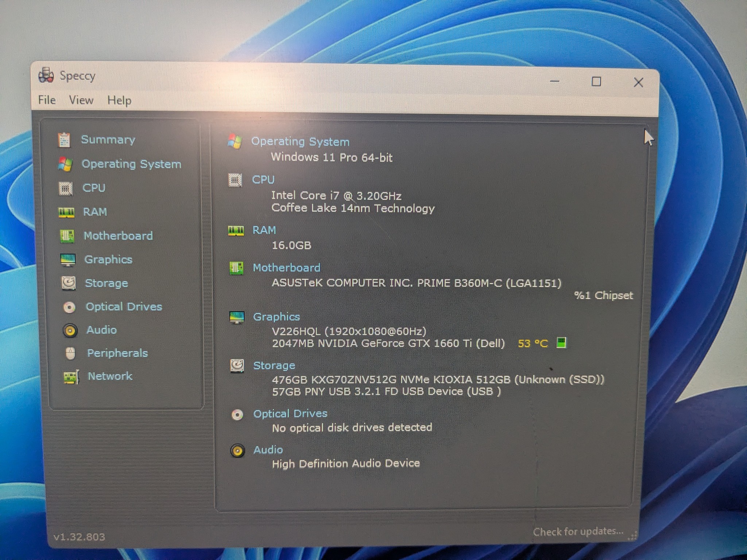Screen dimensions: 747x560
Task: Click the %1 Chipset text
Action: pyautogui.click(x=604, y=295)
